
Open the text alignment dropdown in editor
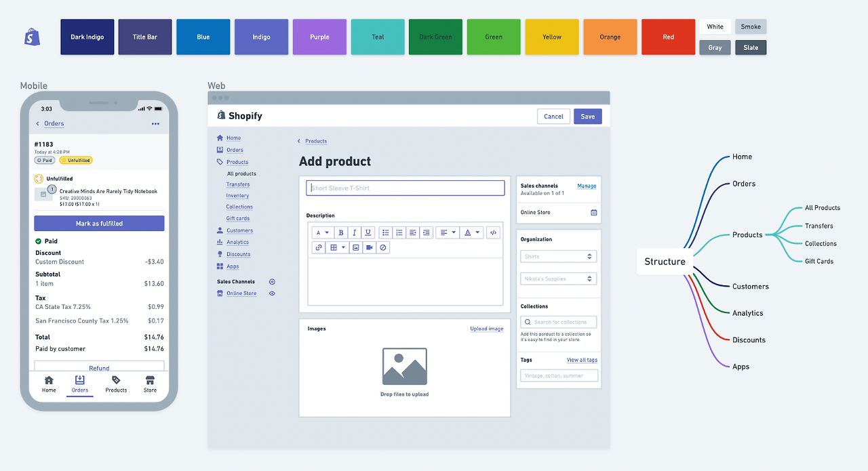click(x=446, y=232)
